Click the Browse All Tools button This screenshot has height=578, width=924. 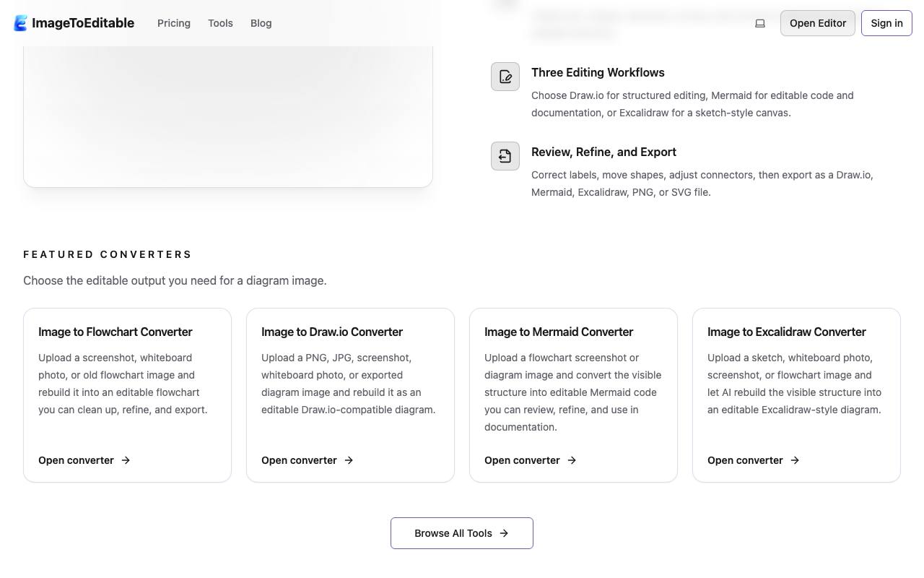[462, 533]
